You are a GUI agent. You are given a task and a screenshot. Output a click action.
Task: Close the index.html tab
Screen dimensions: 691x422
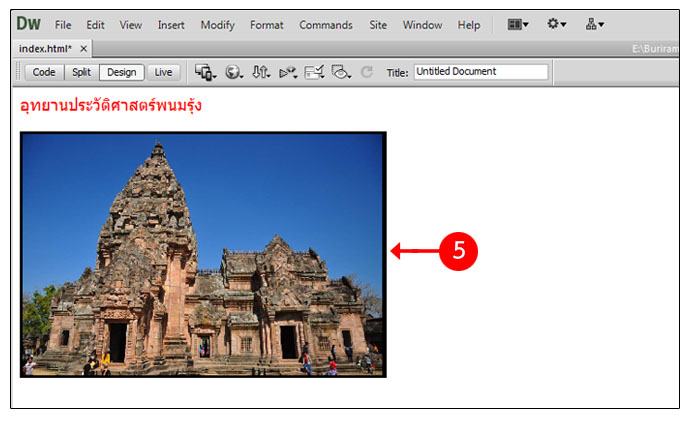coord(84,48)
